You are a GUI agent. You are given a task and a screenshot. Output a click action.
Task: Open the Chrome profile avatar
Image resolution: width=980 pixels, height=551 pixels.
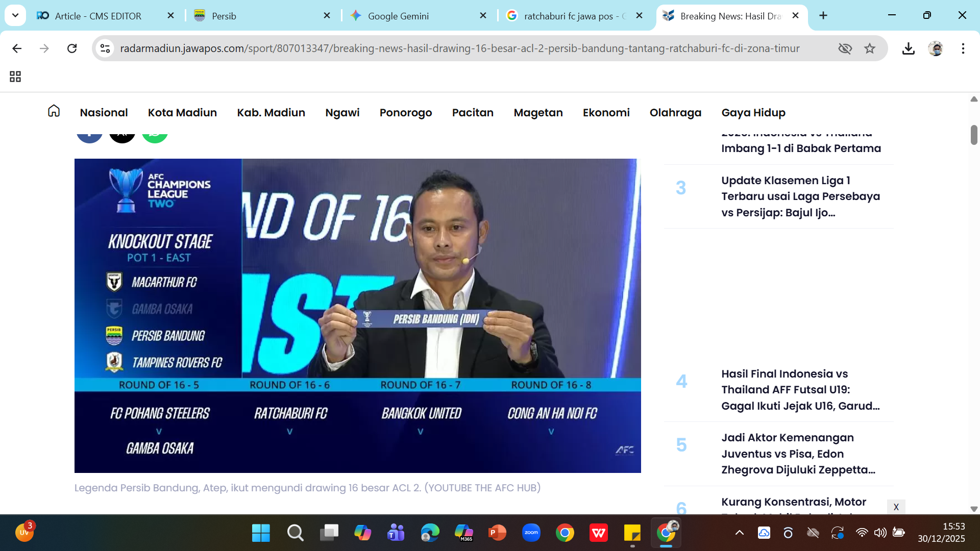pos(936,48)
